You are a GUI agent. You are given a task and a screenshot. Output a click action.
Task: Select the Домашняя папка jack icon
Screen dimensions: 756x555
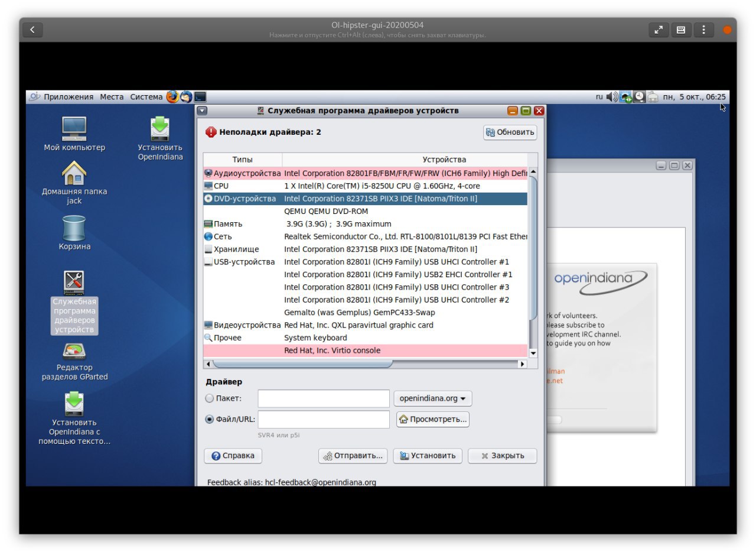coord(74,183)
